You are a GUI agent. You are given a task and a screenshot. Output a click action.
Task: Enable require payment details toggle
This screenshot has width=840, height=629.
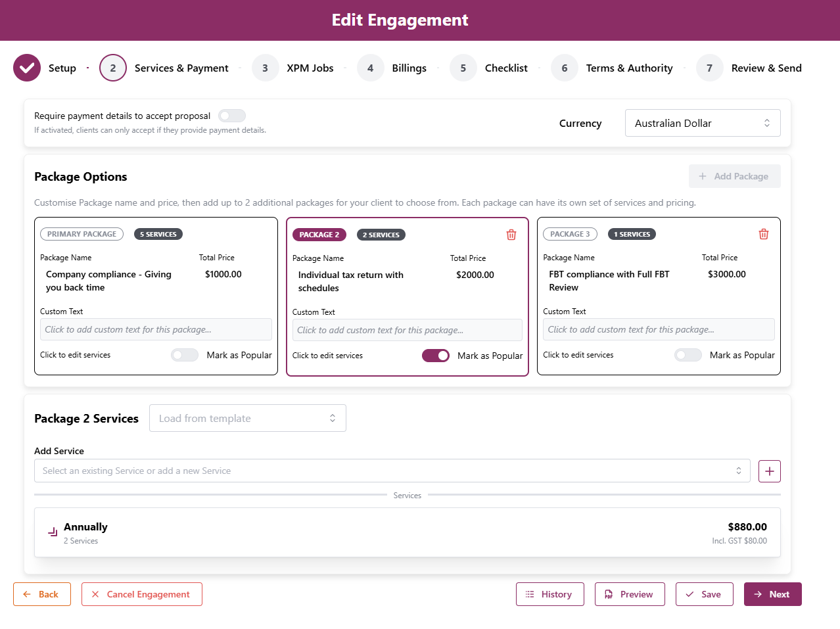(231, 116)
